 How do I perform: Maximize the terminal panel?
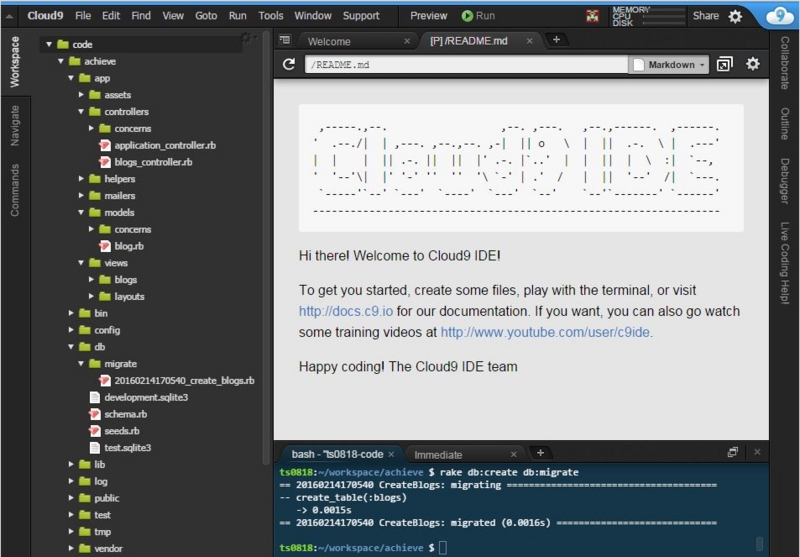[733, 452]
